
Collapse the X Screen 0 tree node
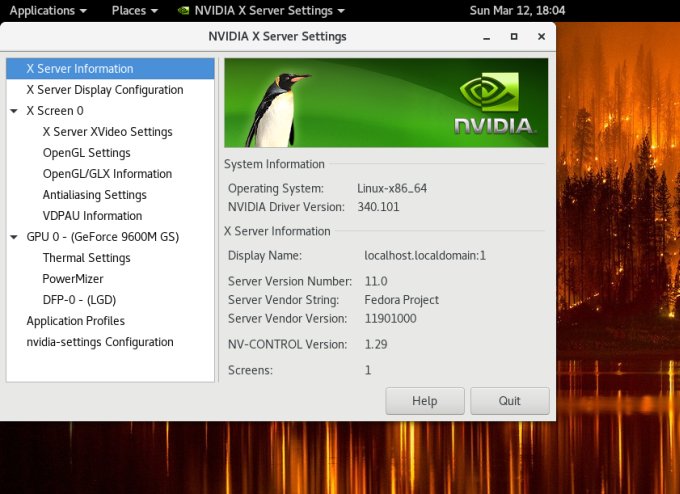click(x=14, y=111)
